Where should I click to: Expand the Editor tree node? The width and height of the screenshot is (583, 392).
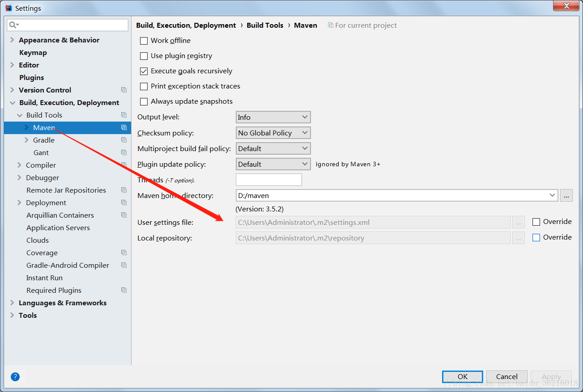pyautogui.click(x=12, y=65)
